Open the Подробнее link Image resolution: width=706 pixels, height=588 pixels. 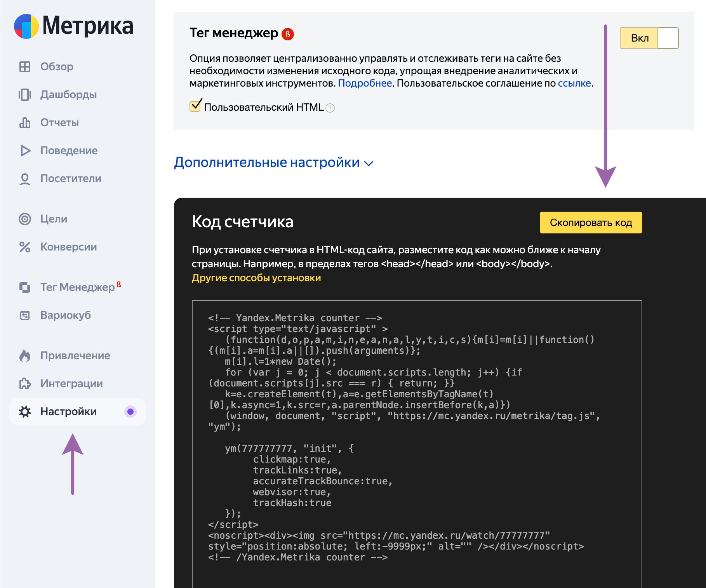[365, 83]
